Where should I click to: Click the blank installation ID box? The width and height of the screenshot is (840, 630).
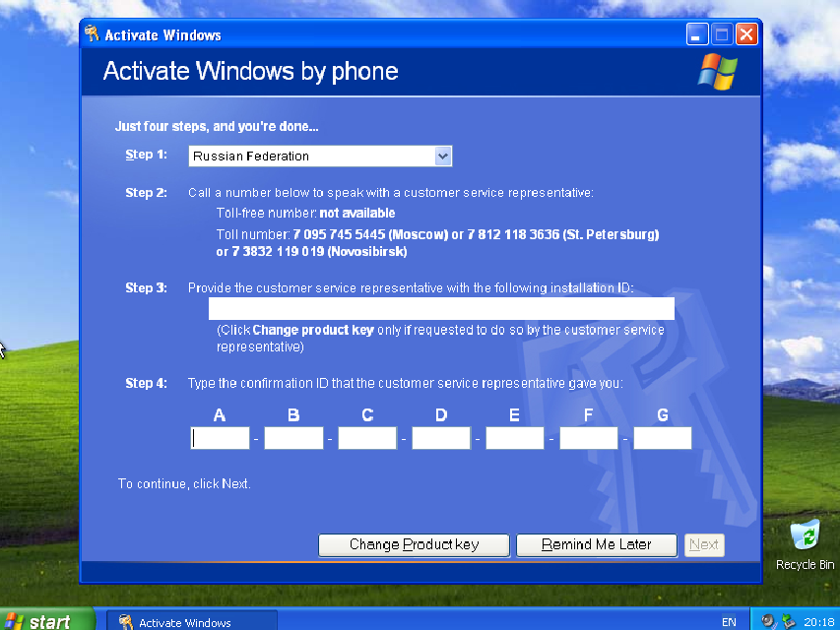click(441, 308)
